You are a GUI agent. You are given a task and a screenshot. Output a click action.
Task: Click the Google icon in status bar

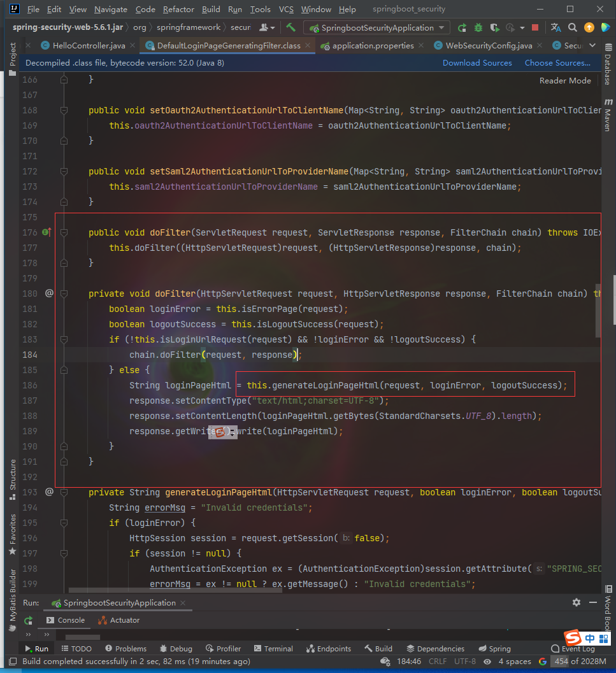pyautogui.click(x=543, y=662)
